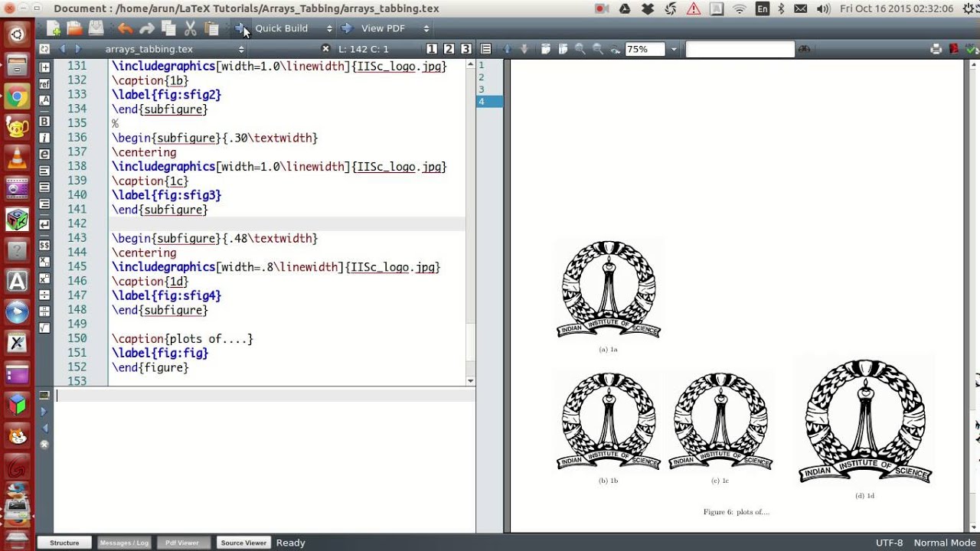The height and width of the screenshot is (551, 980).
Task: Open the Ubuntu Dash home button
Action: click(17, 34)
